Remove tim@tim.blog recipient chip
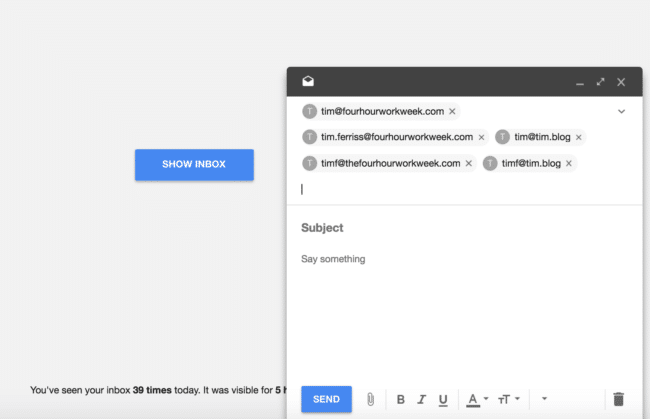 [579, 137]
